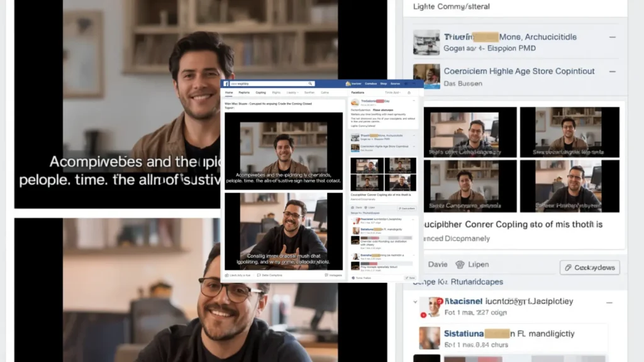The width and height of the screenshot is (644, 362).
Task: Click the Ceckydews button
Action: (590, 268)
